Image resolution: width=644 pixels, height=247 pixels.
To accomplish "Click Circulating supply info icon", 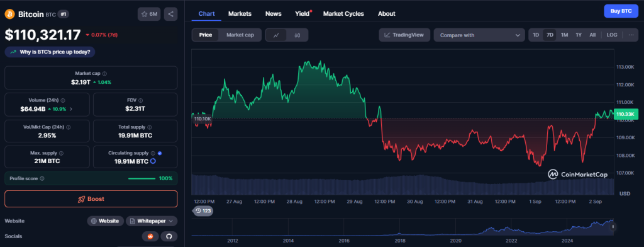I will click(x=153, y=153).
